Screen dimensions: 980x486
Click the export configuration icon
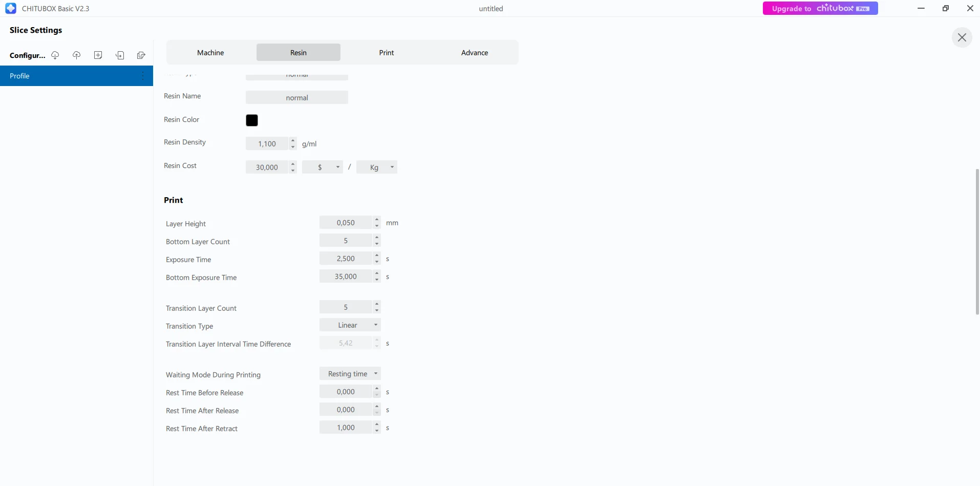coord(141,55)
